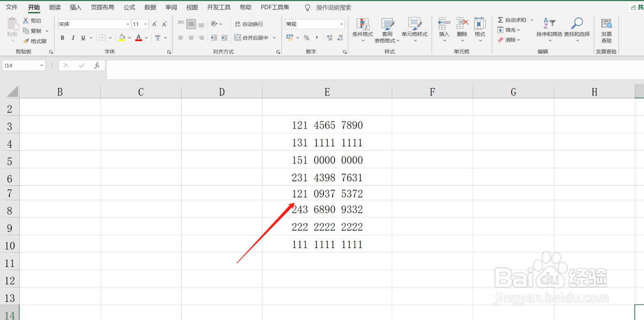Screen dimensions: 644x320
Task: Click the select-all corner triangle
Action: (12, 92)
